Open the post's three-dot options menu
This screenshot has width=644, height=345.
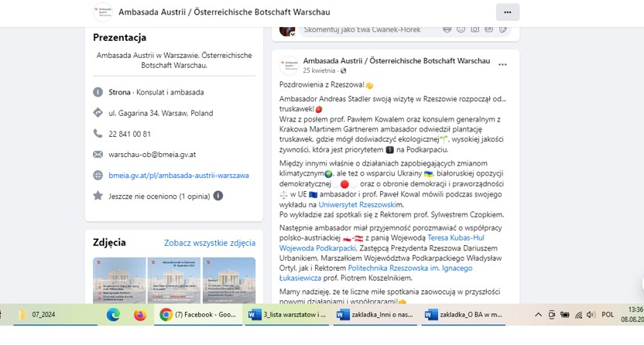tap(502, 64)
